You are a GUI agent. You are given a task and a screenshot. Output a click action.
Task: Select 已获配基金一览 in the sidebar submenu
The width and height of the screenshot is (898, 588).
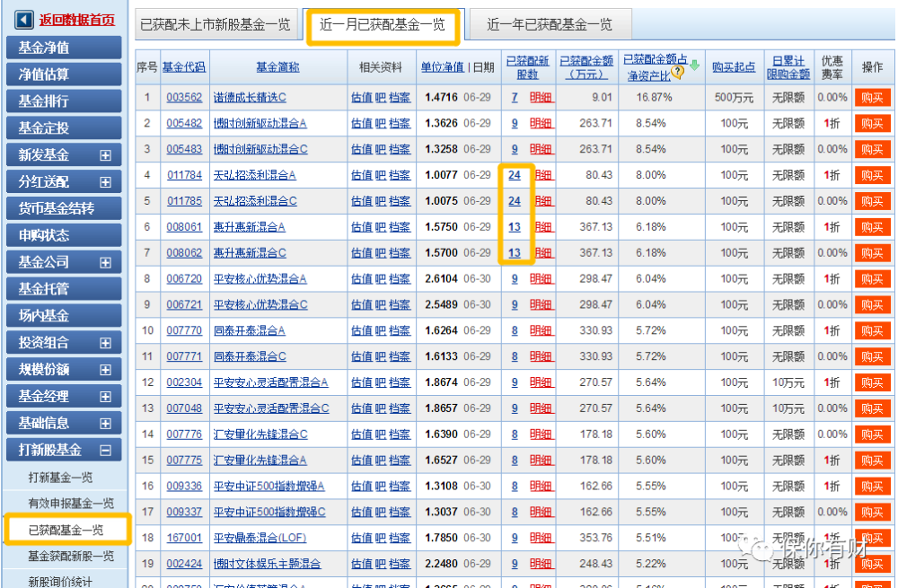66,531
